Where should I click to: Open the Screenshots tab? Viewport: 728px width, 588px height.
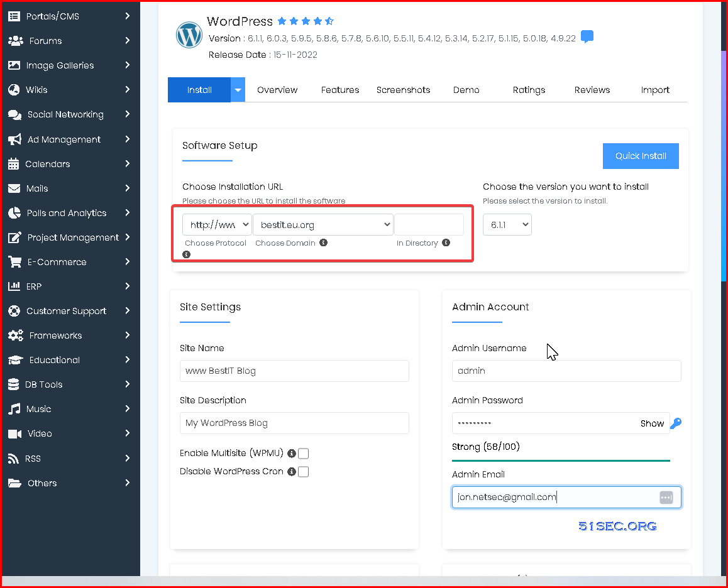tap(403, 90)
